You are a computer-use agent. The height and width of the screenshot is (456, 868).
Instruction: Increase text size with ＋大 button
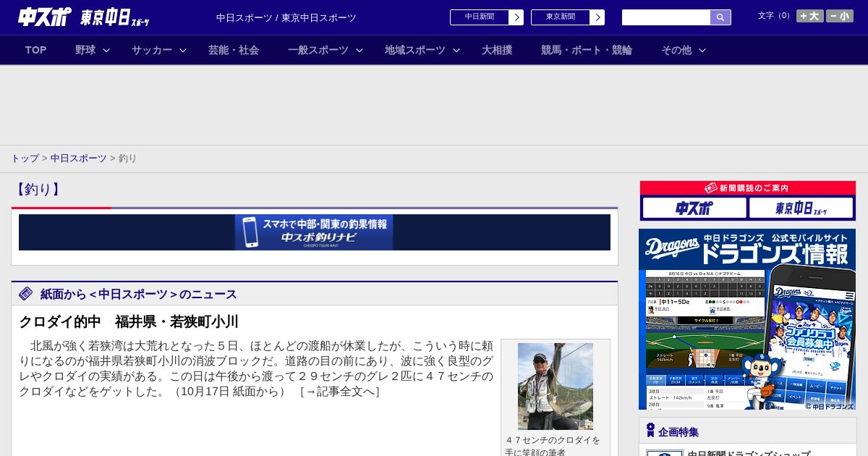810,16
